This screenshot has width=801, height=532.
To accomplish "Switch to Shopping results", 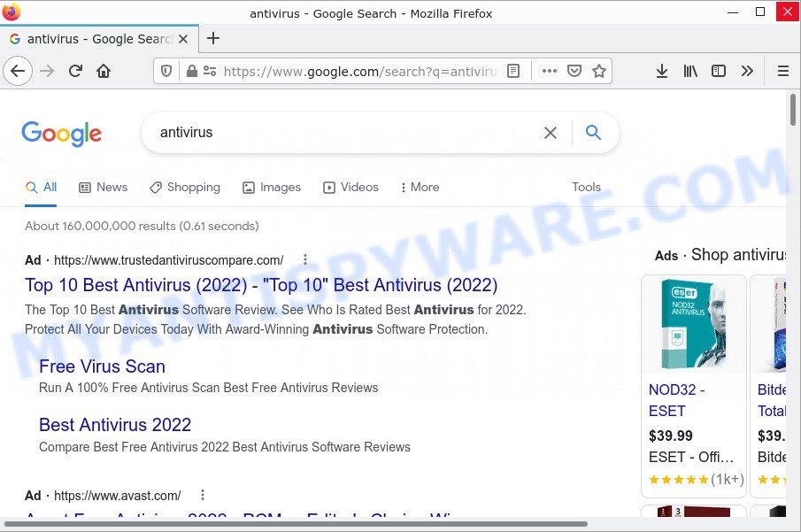I will coord(185,187).
